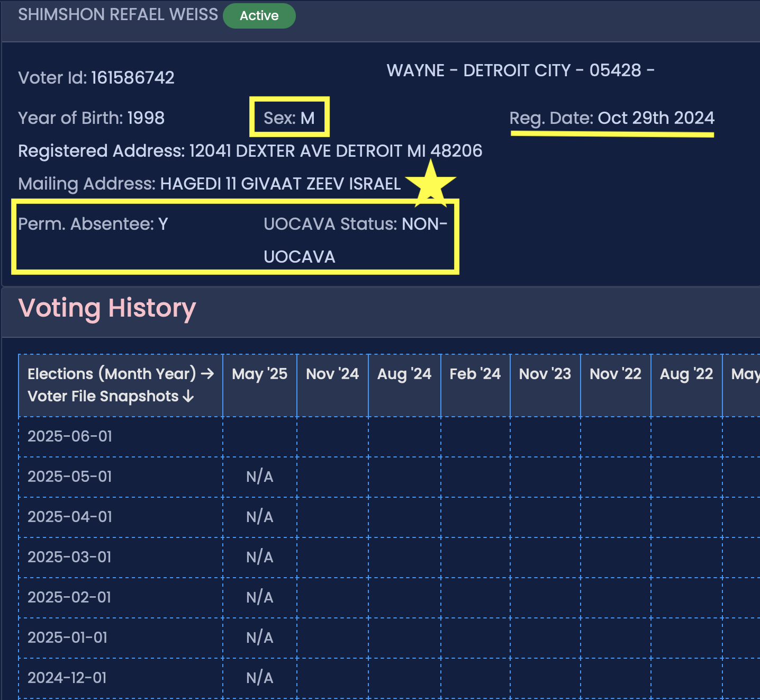The height and width of the screenshot is (700, 760).
Task: Click the 2025-05-01 snapshot row
Action: coord(389,477)
